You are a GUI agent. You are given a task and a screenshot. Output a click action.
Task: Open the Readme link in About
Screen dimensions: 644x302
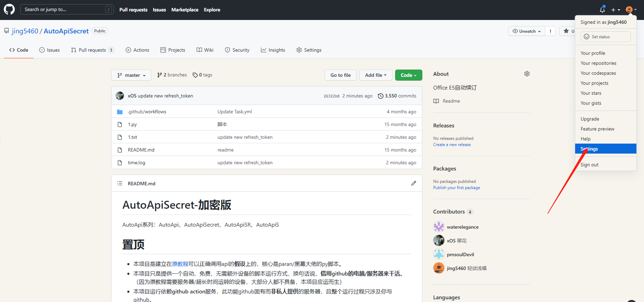pyautogui.click(x=447, y=101)
